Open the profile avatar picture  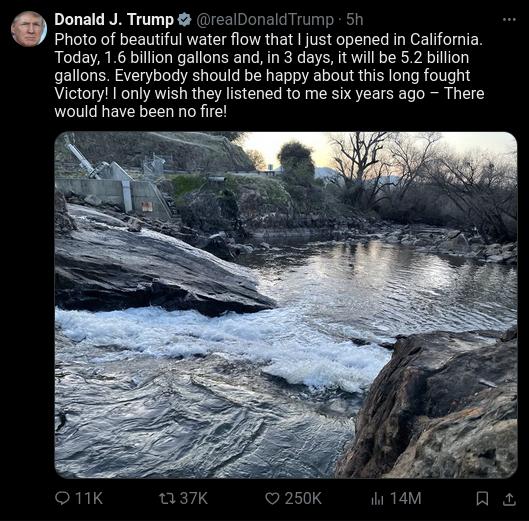point(29,29)
